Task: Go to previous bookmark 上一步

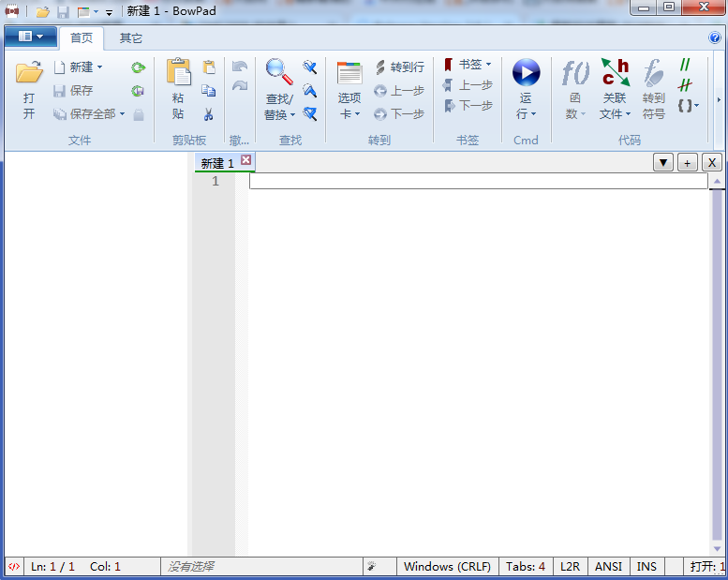Action: (468, 85)
